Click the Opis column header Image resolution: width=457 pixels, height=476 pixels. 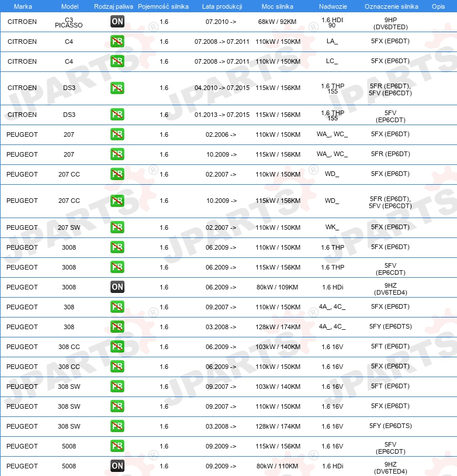438,6
